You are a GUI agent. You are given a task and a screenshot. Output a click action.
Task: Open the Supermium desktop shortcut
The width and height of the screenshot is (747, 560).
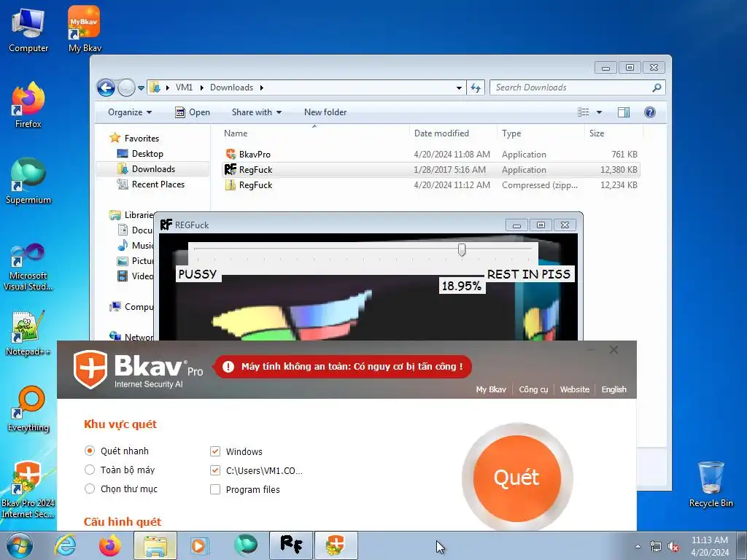[28, 181]
